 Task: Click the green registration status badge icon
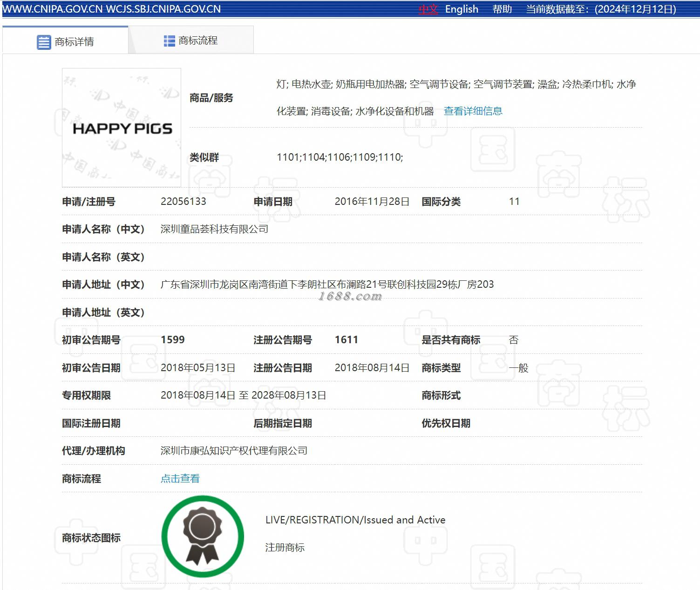coord(203,536)
